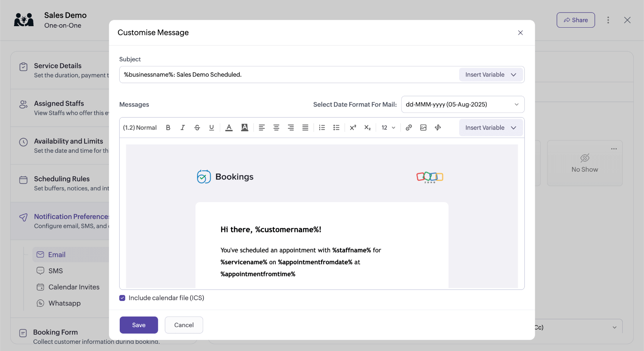Uncheck Include calendar file (ICS)
Image resolution: width=644 pixels, height=351 pixels.
point(122,298)
